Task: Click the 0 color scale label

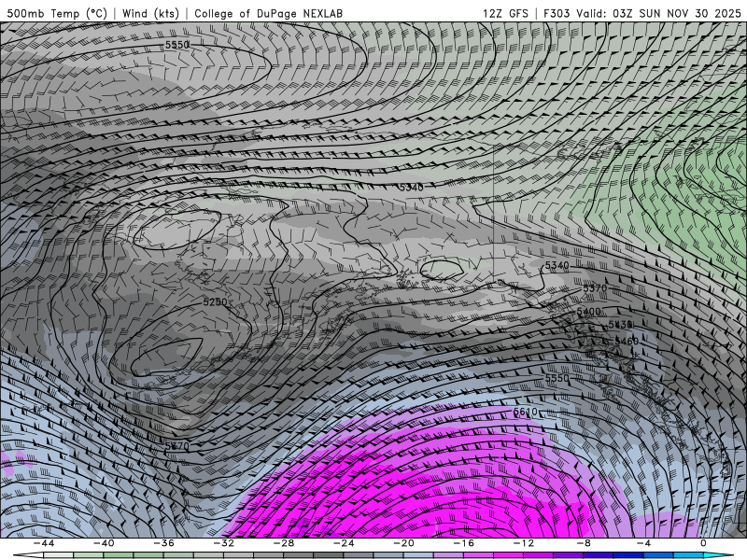Action: coord(704,543)
